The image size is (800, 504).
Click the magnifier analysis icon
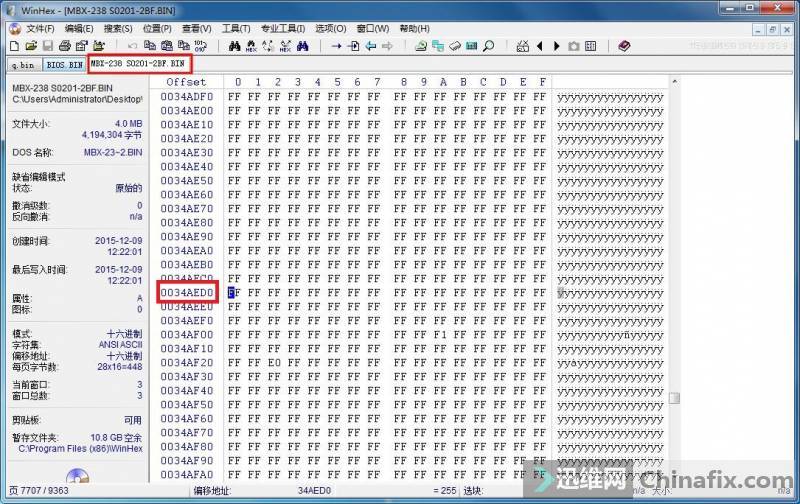488,46
